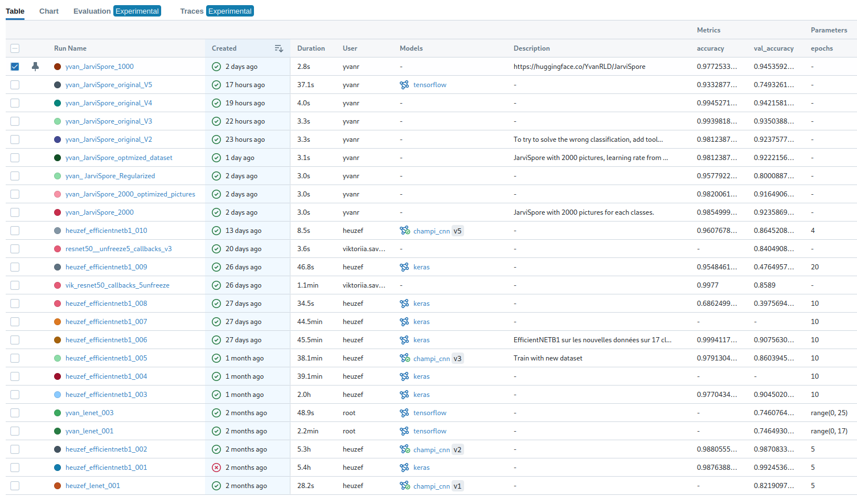Image resolution: width=857 pixels, height=504 pixels.
Task: Click the model icon in heuzef_lenet_001 row
Action: tap(404, 486)
